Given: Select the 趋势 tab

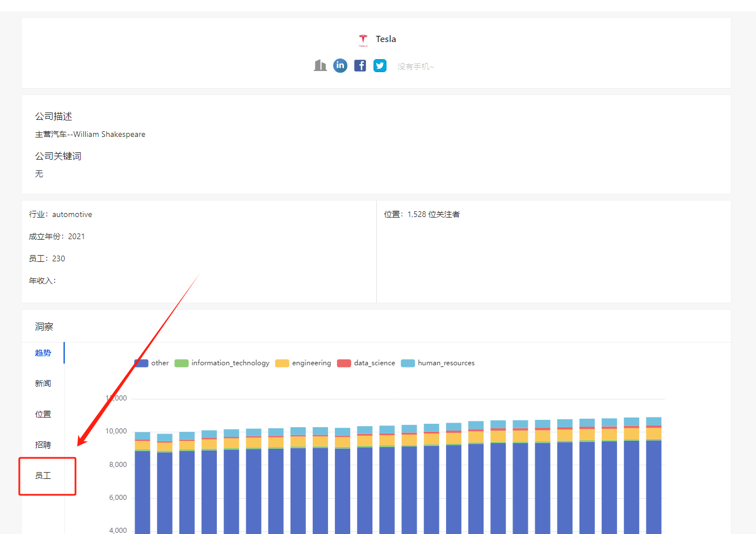Looking at the screenshot, I should 43,353.
